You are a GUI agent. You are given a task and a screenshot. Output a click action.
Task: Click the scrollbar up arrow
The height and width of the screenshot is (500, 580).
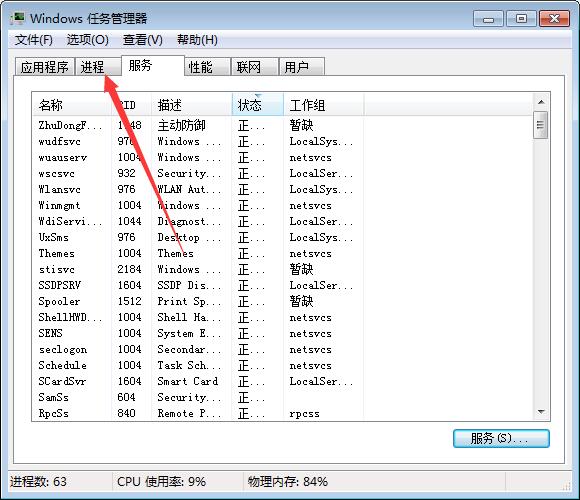541,102
